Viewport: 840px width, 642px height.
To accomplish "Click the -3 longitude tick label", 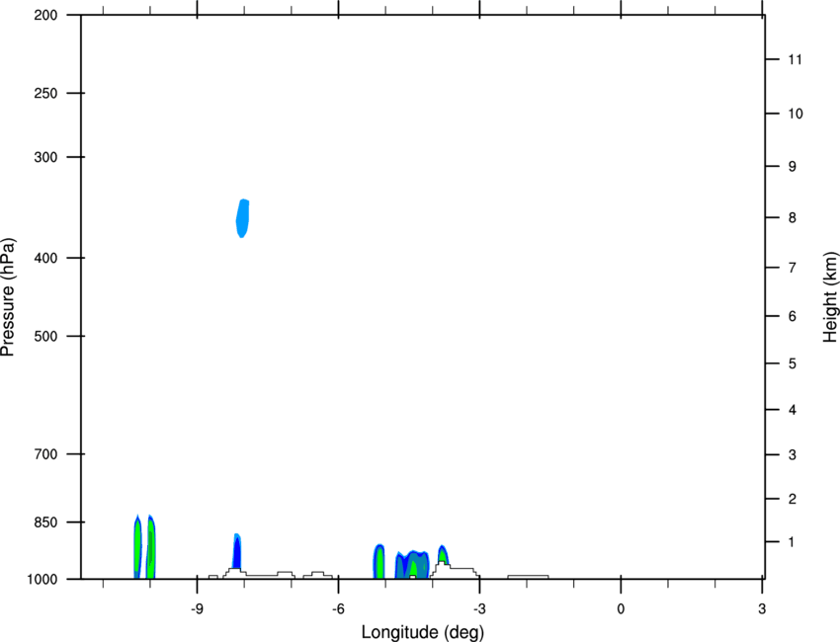I will click(479, 608).
